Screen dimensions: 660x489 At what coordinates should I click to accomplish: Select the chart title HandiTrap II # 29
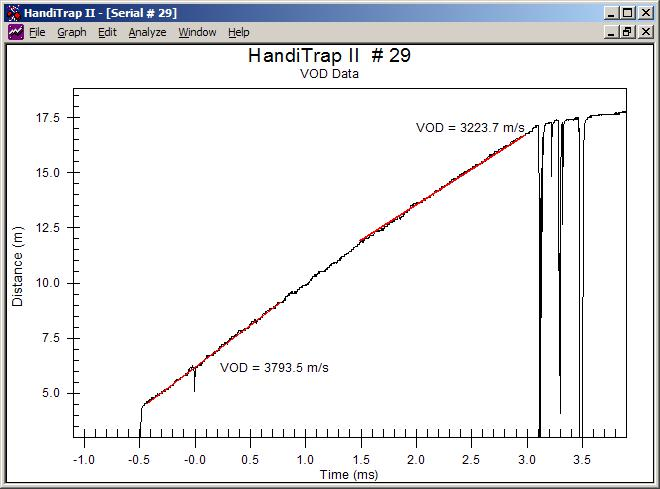329,56
